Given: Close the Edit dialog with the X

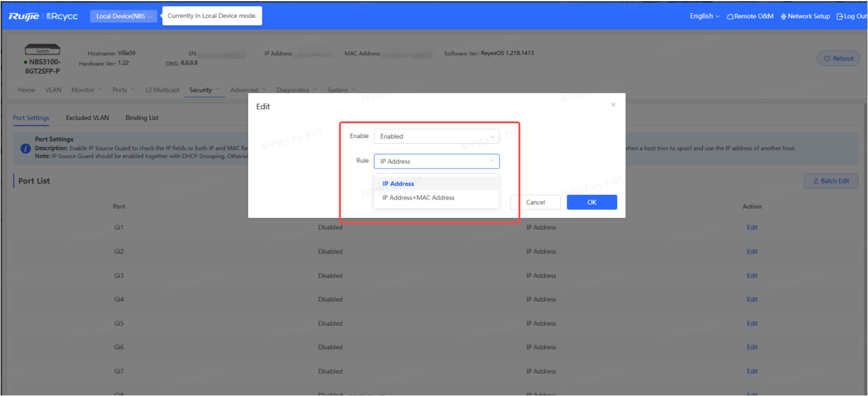Looking at the screenshot, I should coord(613,105).
